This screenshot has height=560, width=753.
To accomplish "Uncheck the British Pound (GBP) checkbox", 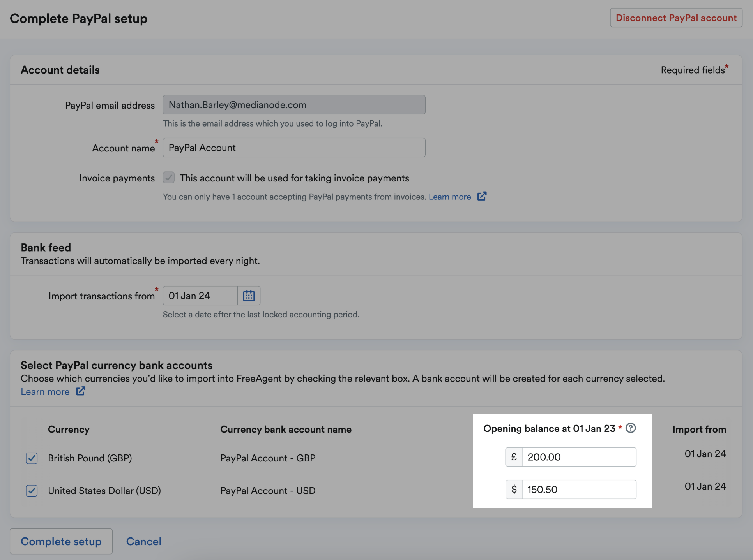I will point(32,458).
